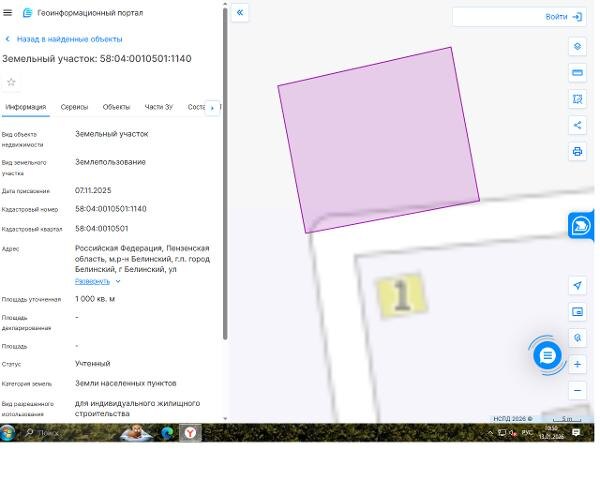Click the chevron next to Развернуть

[118, 281]
